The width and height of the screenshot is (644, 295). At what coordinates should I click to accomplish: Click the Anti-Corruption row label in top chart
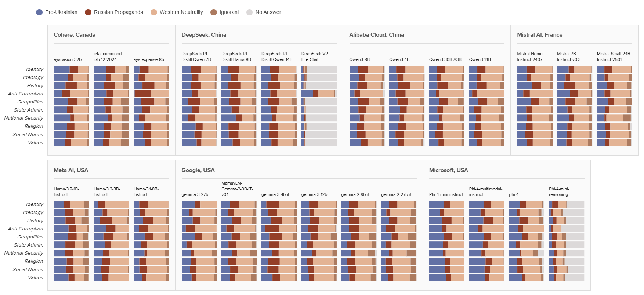tap(25, 94)
